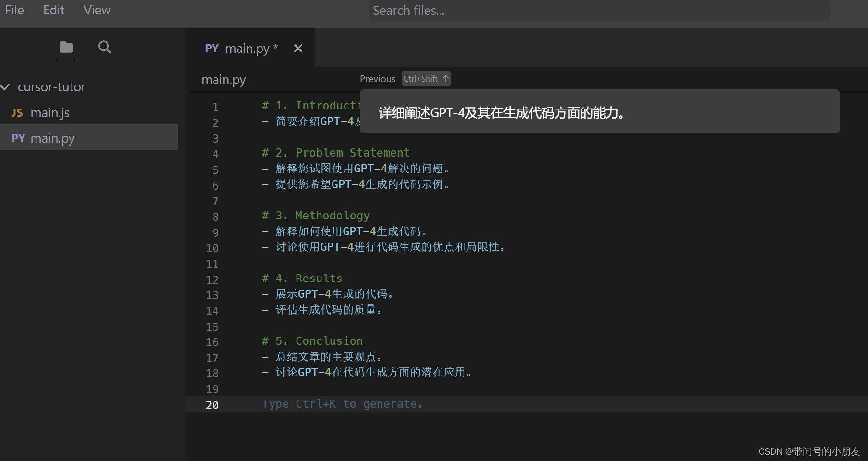Click the JS file type icon

pyautogui.click(x=17, y=113)
